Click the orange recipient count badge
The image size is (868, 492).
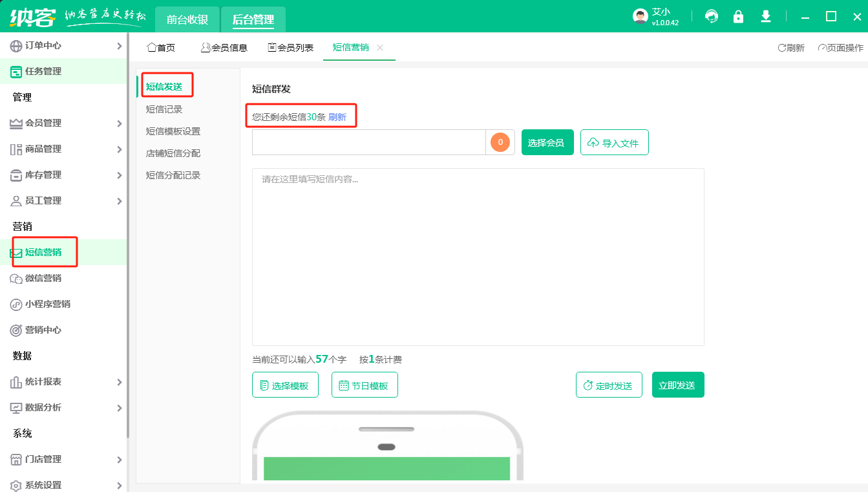coord(500,142)
